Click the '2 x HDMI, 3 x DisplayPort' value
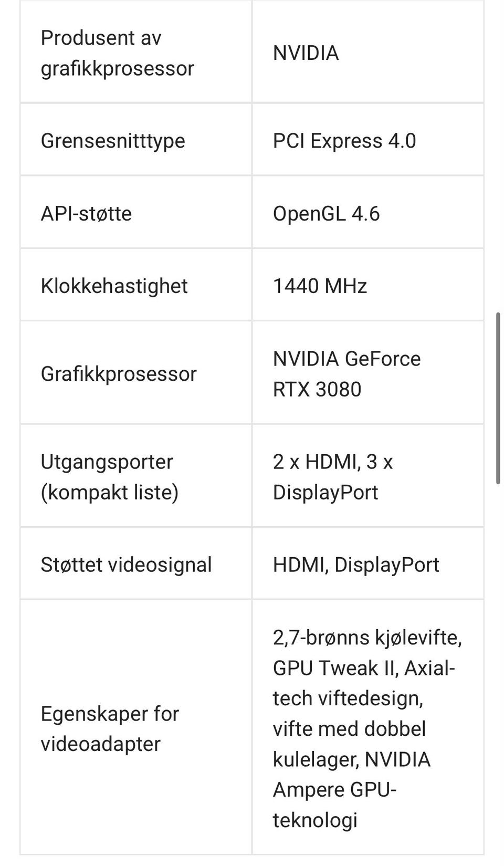The image size is (504, 866). (333, 477)
